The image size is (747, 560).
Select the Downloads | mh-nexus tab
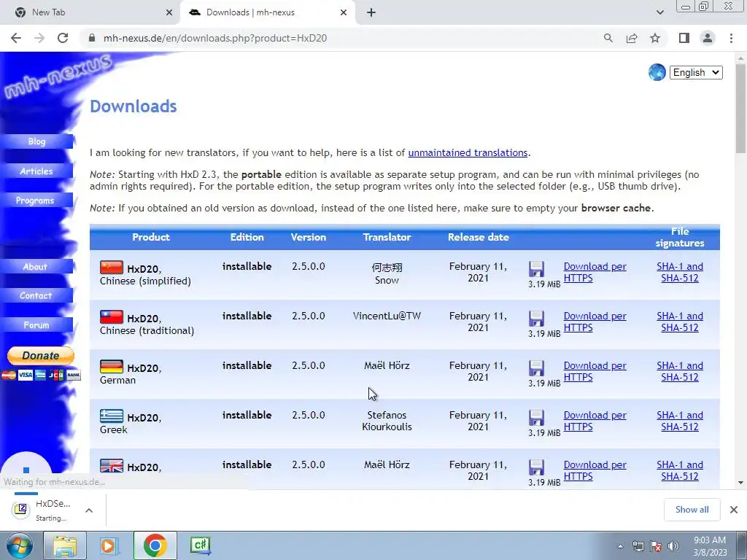pyautogui.click(x=268, y=13)
